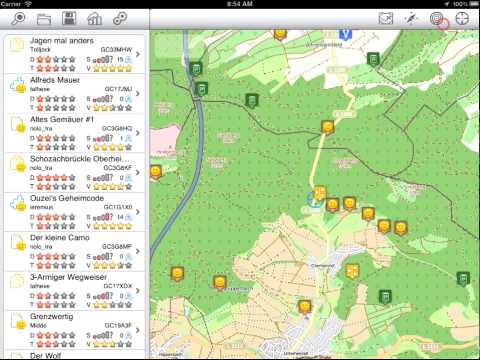480x360 pixels.
Task: Open details chevron for Alfreds Mauer
Action: coord(138,93)
